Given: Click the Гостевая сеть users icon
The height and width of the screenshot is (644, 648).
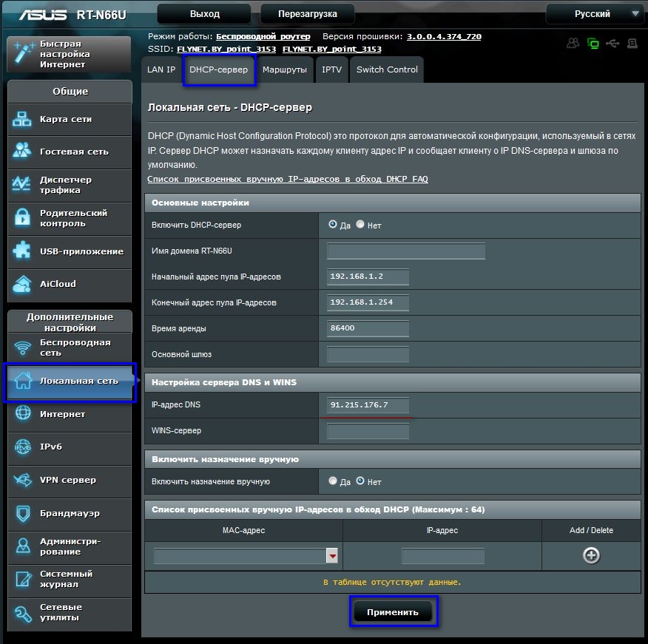Looking at the screenshot, I should (22, 150).
